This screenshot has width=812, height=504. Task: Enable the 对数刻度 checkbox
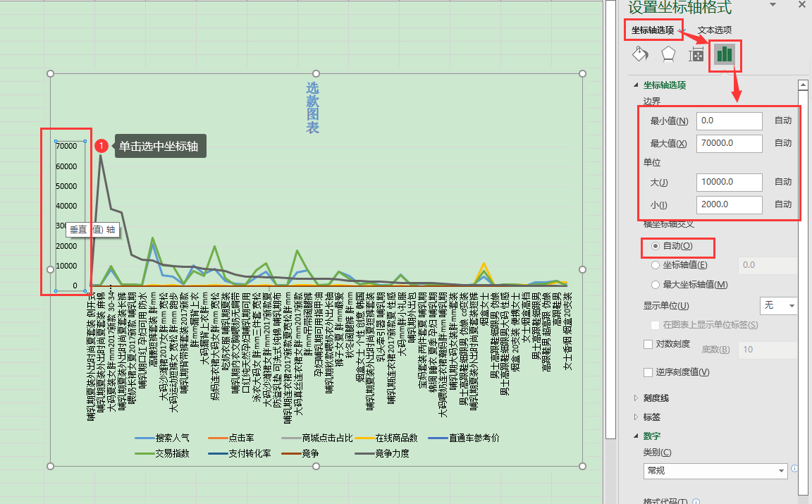(x=648, y=344)
